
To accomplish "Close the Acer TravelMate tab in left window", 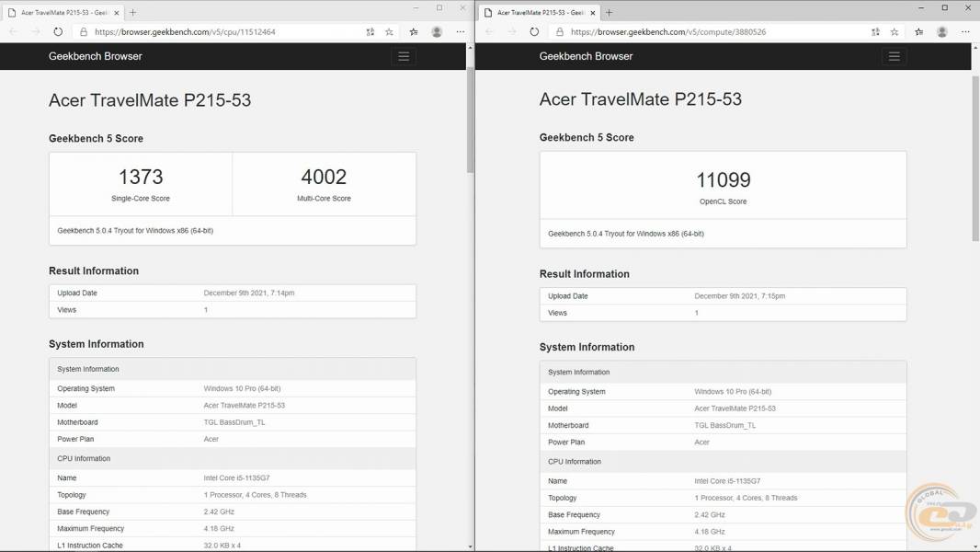I will pos(116,13).
